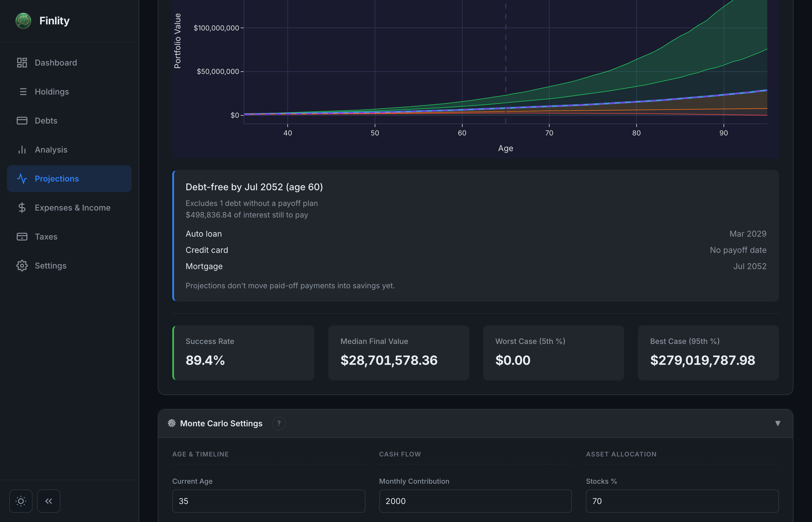Image resolution: width=812 pixels, height=522 pixels.
Task: Click the Current Age input field
Action: coord(269,501)
